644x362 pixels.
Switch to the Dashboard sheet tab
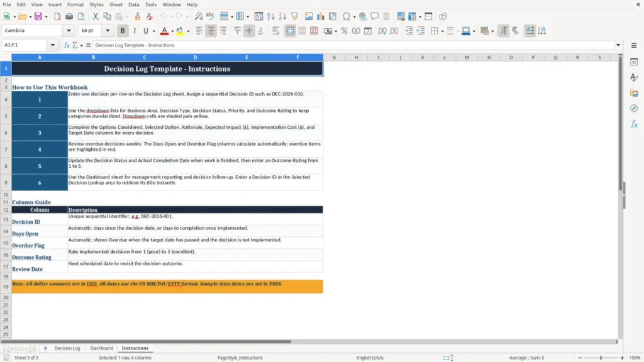[101, 348]
